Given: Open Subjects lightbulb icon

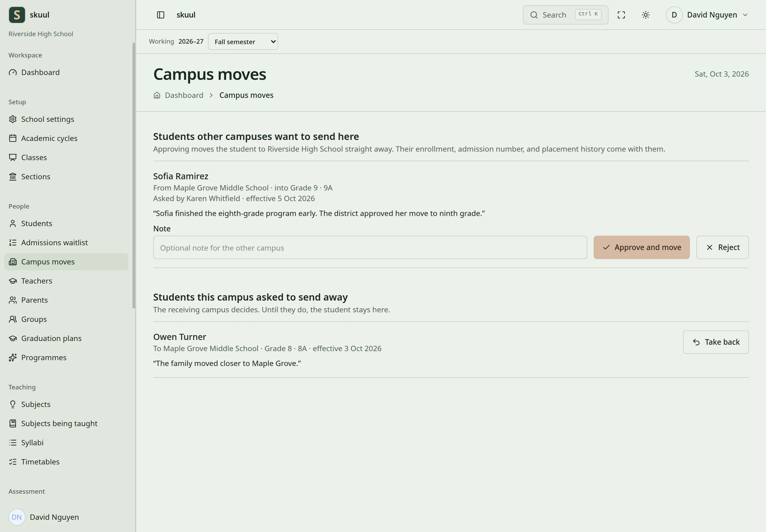Looking at the screenshot, I should (13, 404).
